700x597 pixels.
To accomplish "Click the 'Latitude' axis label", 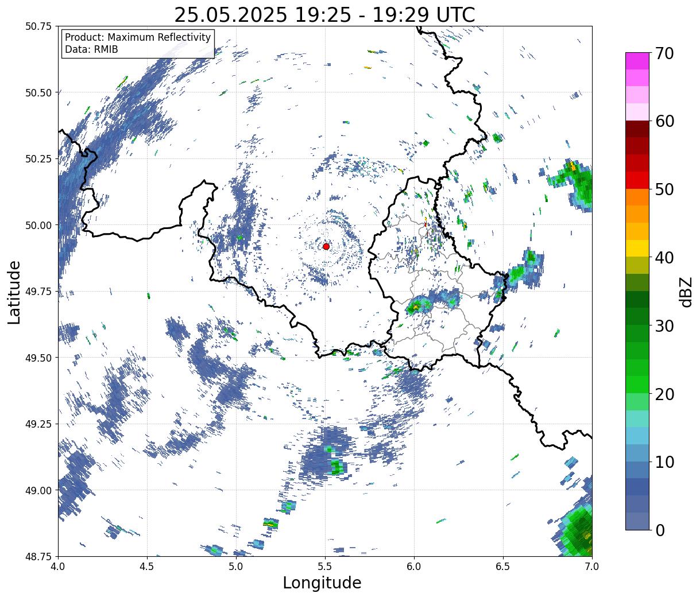I will pos(14,292).
